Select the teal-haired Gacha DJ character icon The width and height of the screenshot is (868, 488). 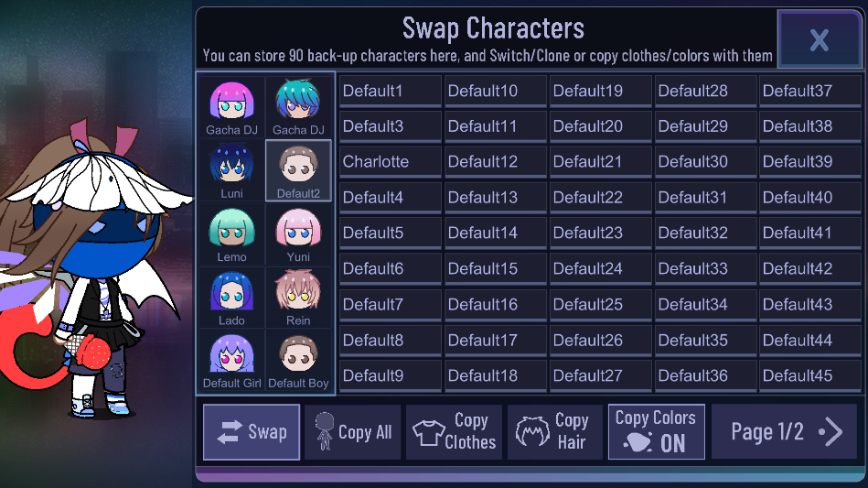(298, 107)
